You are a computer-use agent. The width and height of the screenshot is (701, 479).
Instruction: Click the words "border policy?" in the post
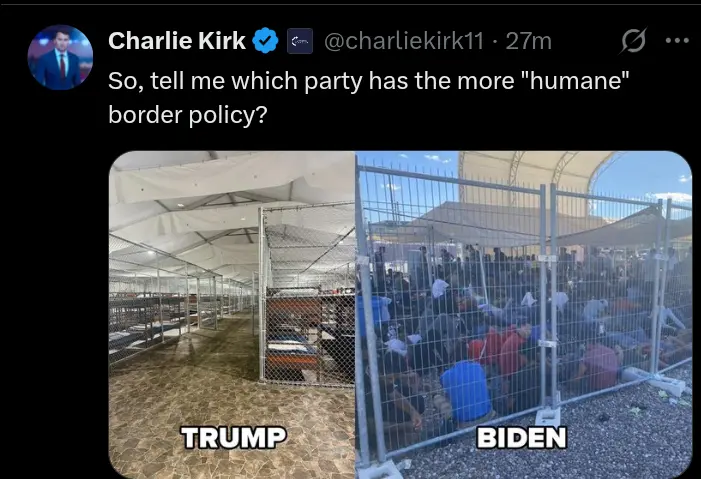(x=188, y=115)
